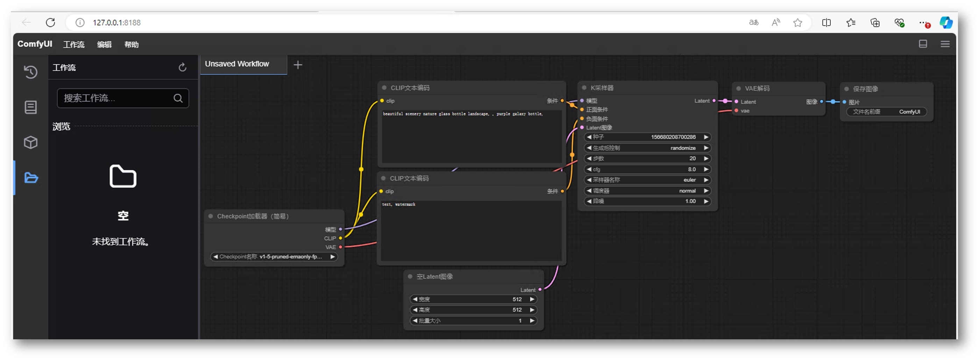Collapse the K采样器 node via its dot
This screenshot has width=980, height=361.
pos(584,87)
